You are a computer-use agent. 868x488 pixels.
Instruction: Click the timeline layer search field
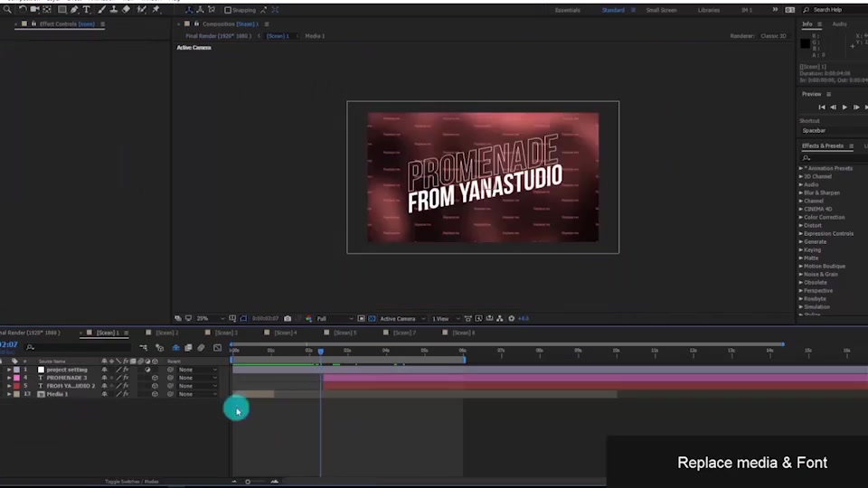pyautogui.click(x=78, y=347)
